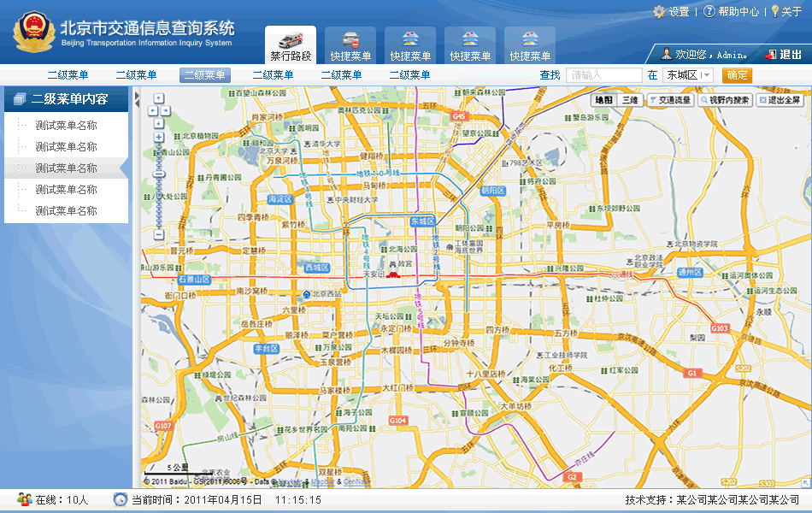Click the 东城区 district marker on map
The image size is (812, 513).
pyautogui.click(x=422, y=221)
